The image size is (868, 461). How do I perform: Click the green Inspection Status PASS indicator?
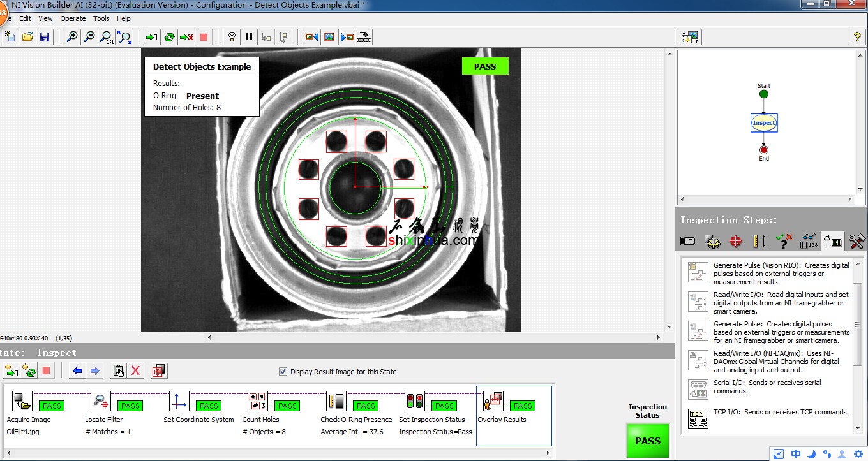pos(648,441)
